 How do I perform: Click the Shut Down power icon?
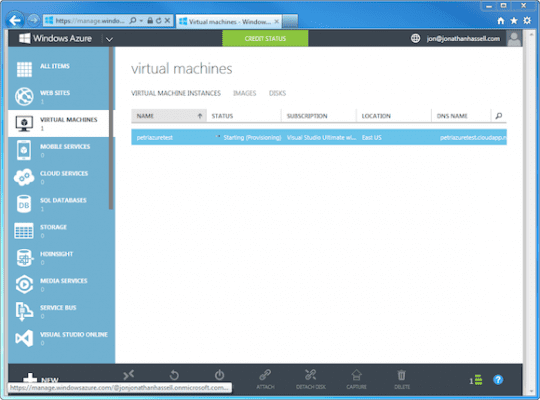click(x=219, y=375)
